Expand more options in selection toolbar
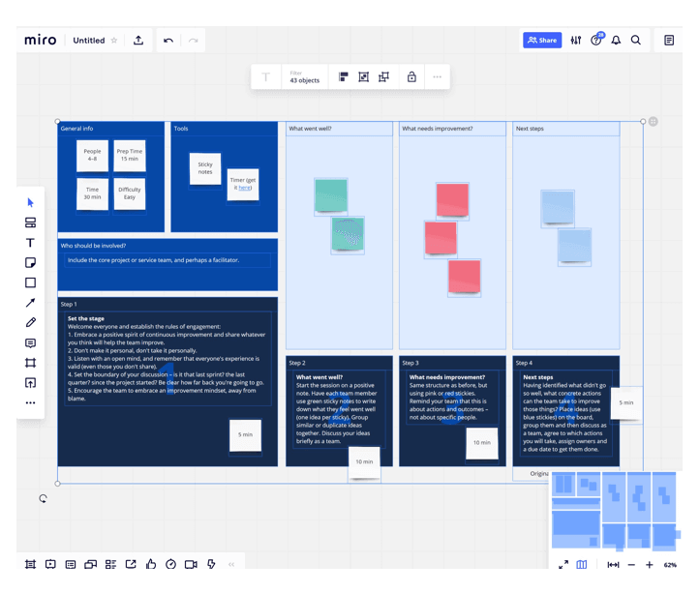 (437, 77)
